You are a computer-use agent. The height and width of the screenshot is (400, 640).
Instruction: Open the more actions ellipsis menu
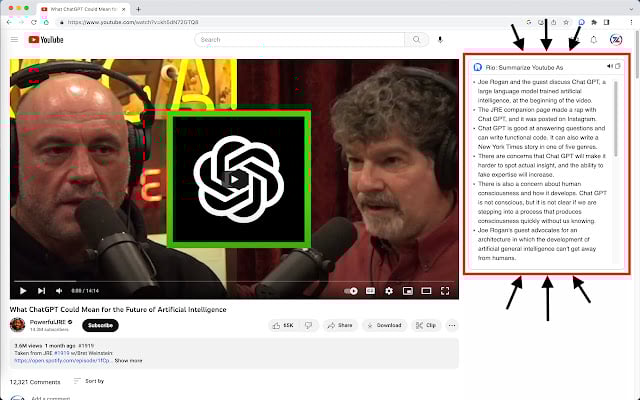click(x=452, y=325)
